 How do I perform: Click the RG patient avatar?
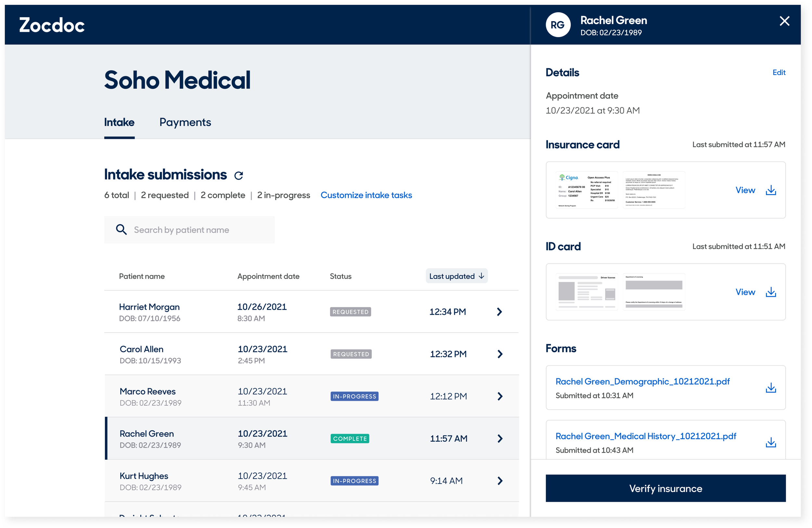coord(558,25)
